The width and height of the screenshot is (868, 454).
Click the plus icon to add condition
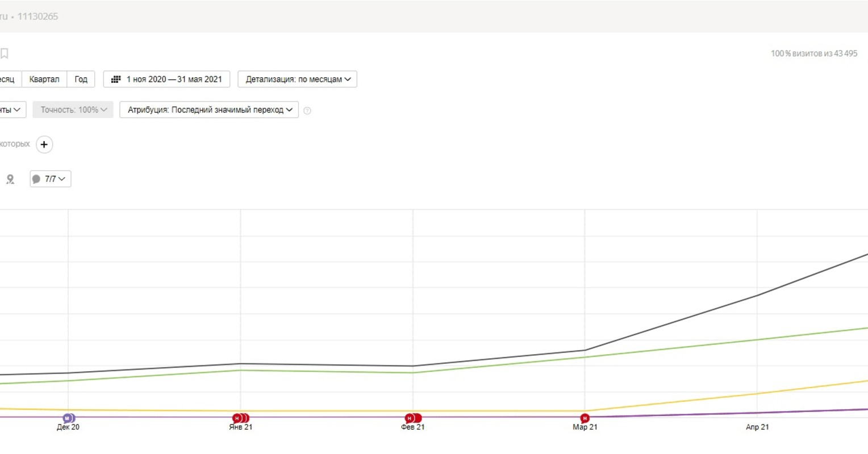click(44, 145)
